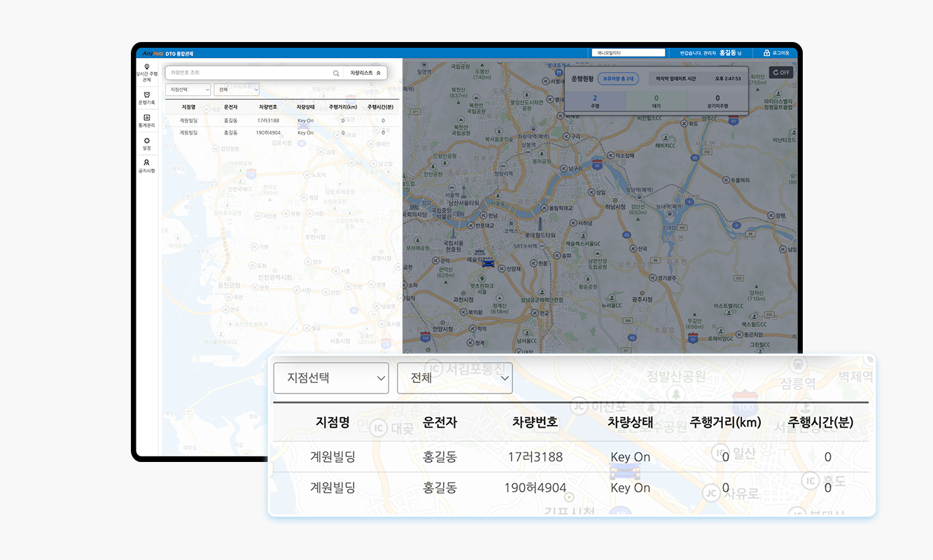Click the 로그아웃 lock icon
This screenshot has width=933, height=560.
click(767, 53)
